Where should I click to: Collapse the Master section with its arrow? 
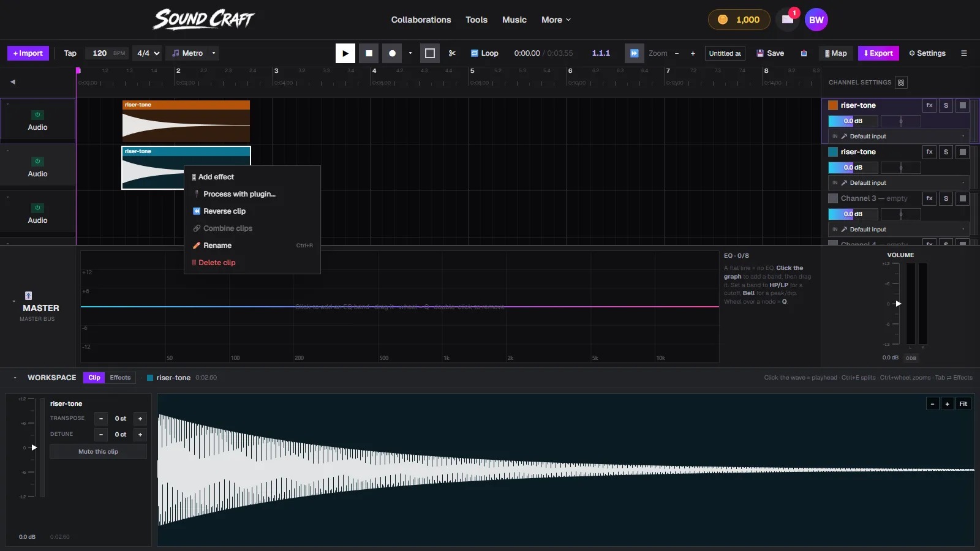click(x=13, y=301)
